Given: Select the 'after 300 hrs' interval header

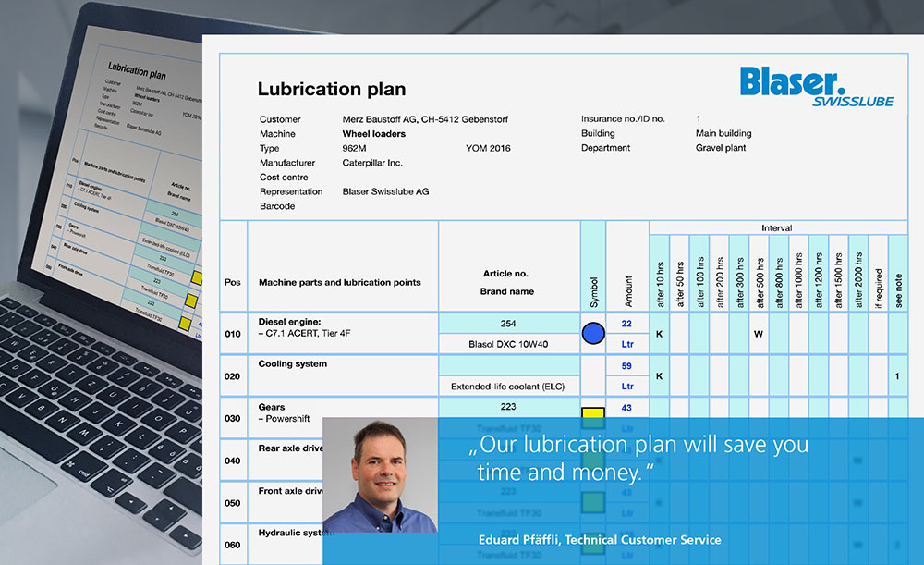Looking at the screenshot, I should pyautogui.click(x=739, y=282).
